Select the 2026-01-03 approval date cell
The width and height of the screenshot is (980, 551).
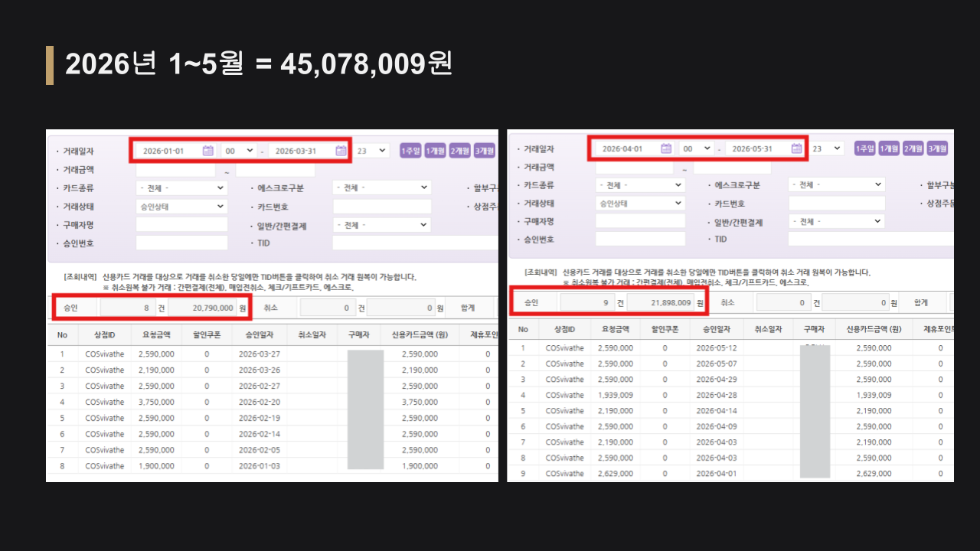(259, 466)
